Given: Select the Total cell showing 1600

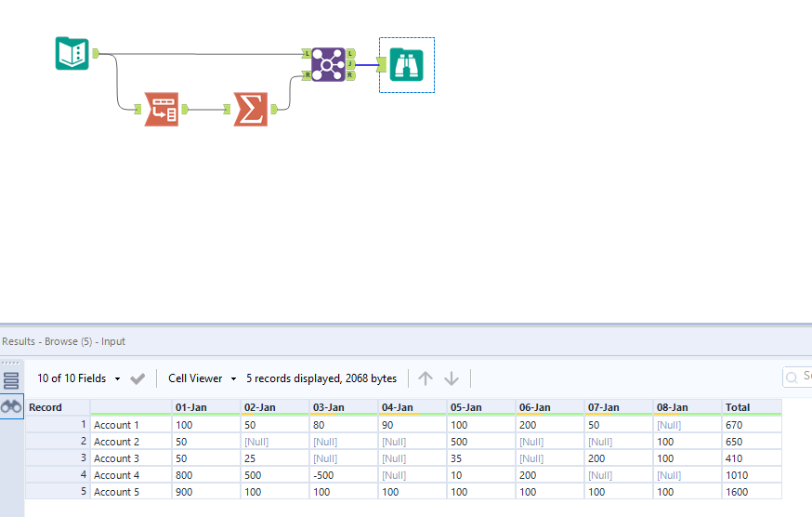Looking at the screenshot, I should pos(752,491).
